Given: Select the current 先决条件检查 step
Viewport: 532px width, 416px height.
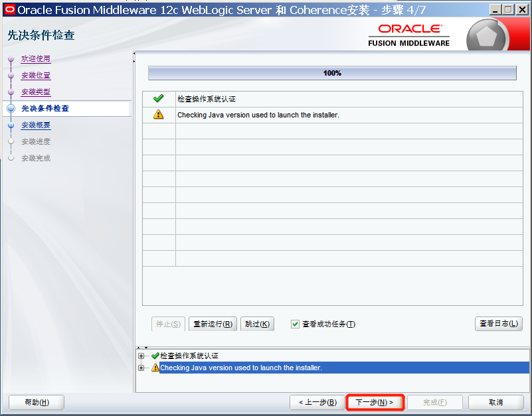Looking at the screenshot, I should coord(45,109).
